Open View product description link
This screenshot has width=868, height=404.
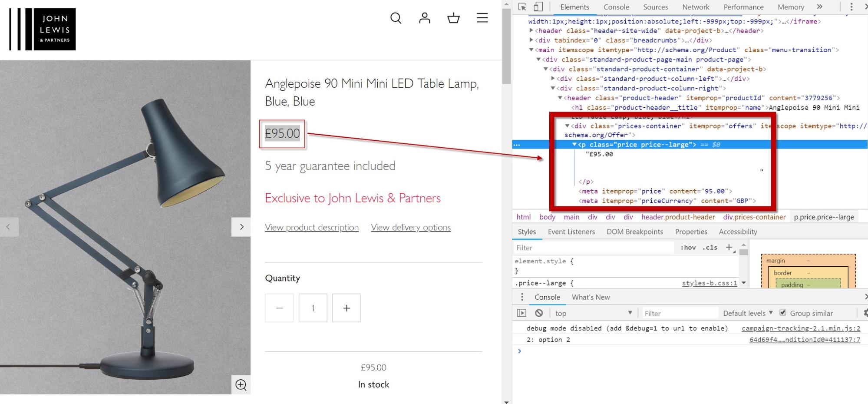coord(312,227)
